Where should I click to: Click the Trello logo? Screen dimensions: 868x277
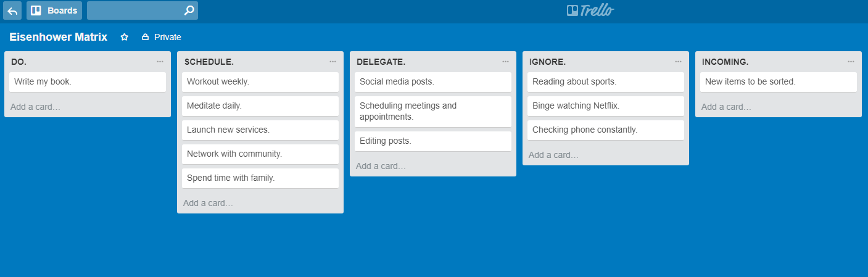point(590,10)
